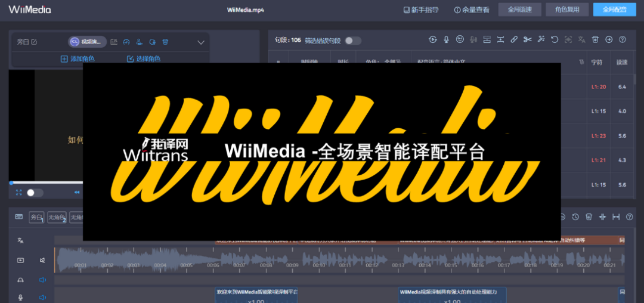Toggle the switch below the video preview

point(35,193)
